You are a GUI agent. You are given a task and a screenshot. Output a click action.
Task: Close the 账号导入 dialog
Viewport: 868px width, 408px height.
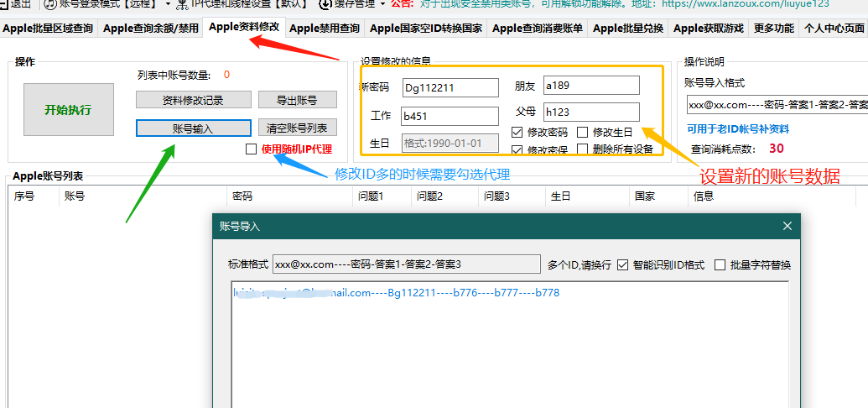(787, 226)
